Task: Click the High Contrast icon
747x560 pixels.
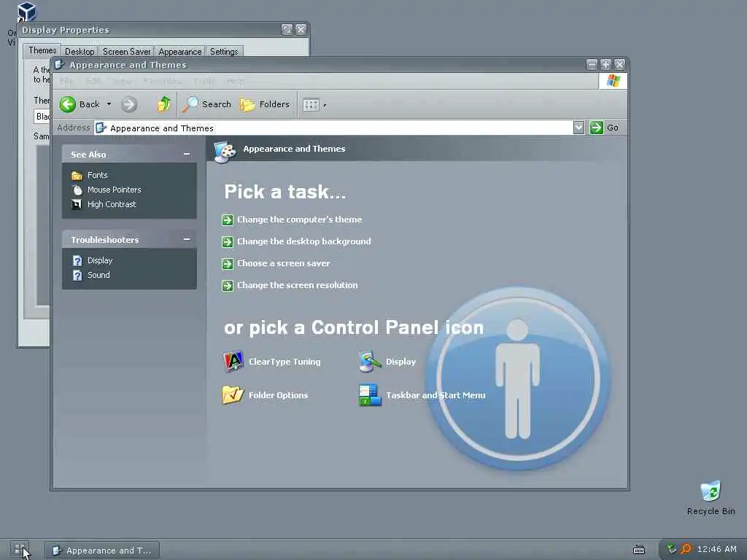Action: [x=76, y=204]
